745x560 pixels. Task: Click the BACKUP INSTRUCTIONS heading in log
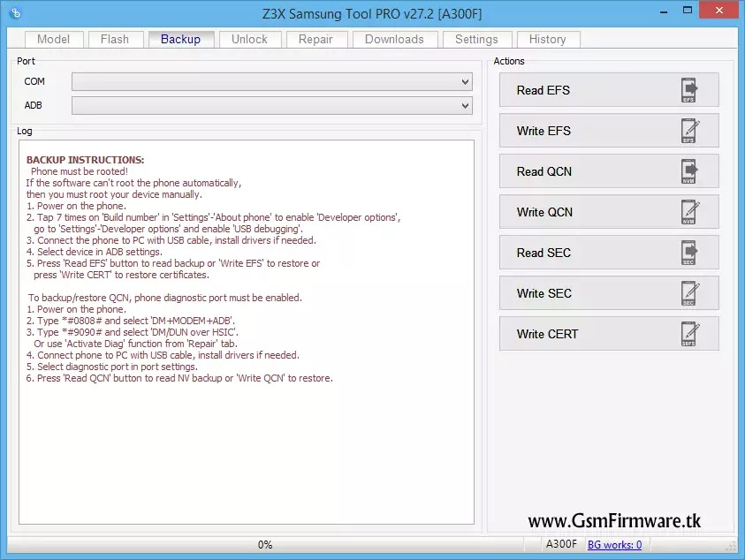click(x=85, y=160)
